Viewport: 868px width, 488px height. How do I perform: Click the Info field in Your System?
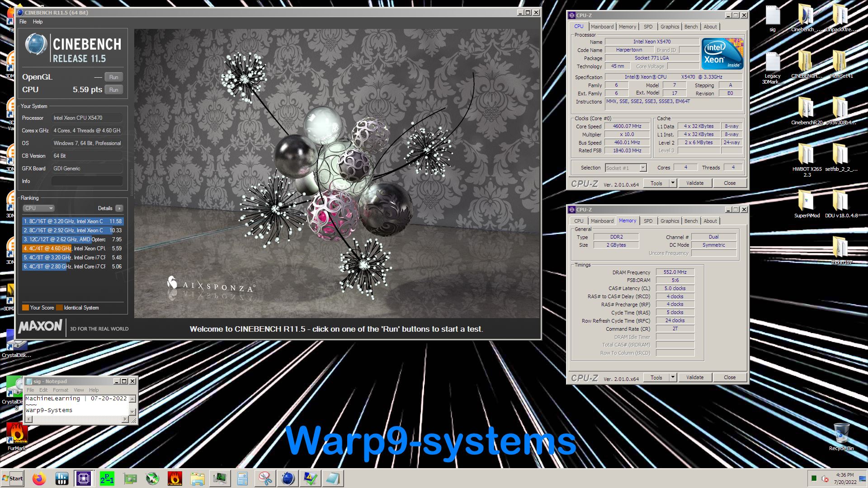coord(87,181)
